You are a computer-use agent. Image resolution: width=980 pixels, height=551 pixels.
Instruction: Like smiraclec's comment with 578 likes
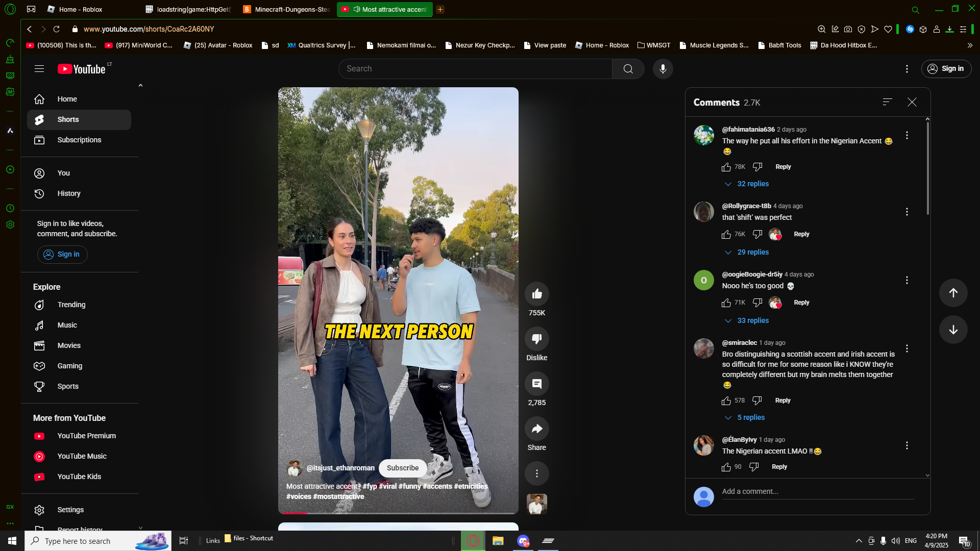[x=726, y=400]
